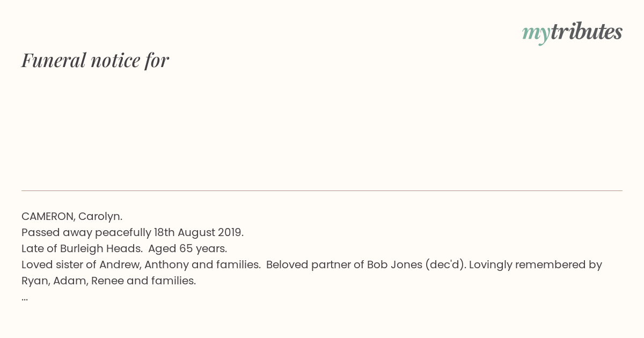Click "Renee and families." text
The width and height of the screenshot is (644, 338).
(x=143, y=281)
